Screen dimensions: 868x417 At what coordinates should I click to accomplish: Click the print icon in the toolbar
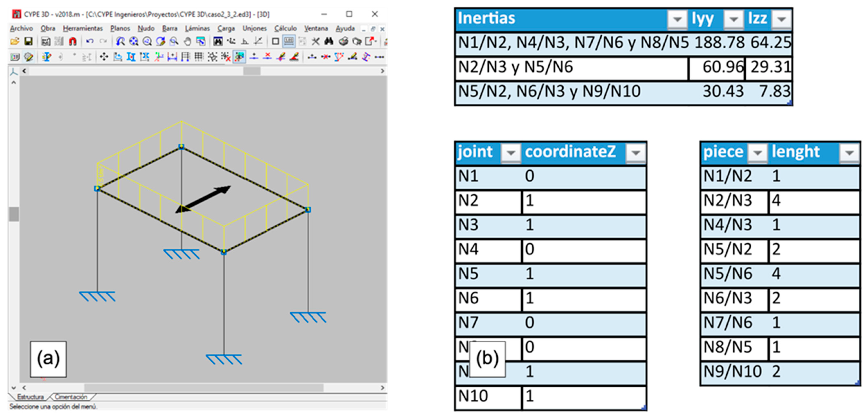343,41
